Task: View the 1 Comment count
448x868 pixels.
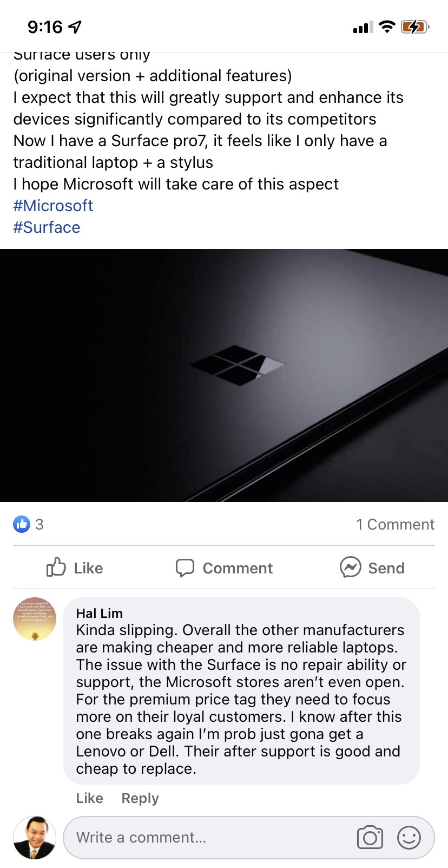Action: [395, 524]
